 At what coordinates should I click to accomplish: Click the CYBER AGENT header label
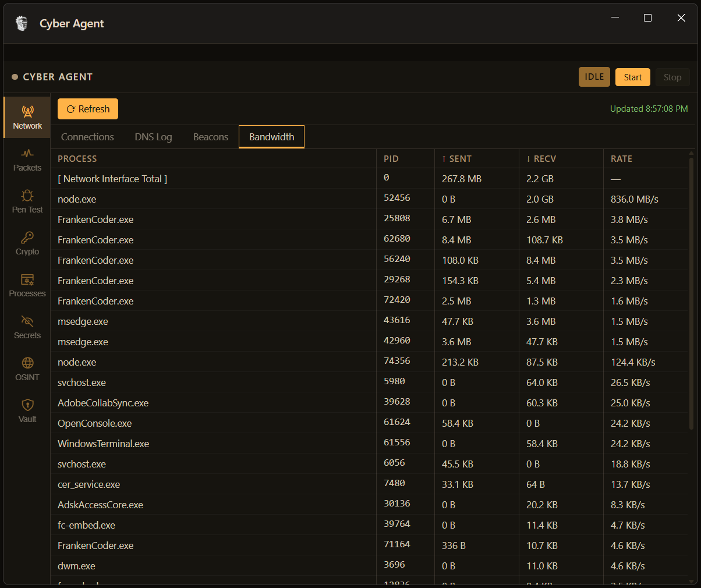(x=58, y=77)
